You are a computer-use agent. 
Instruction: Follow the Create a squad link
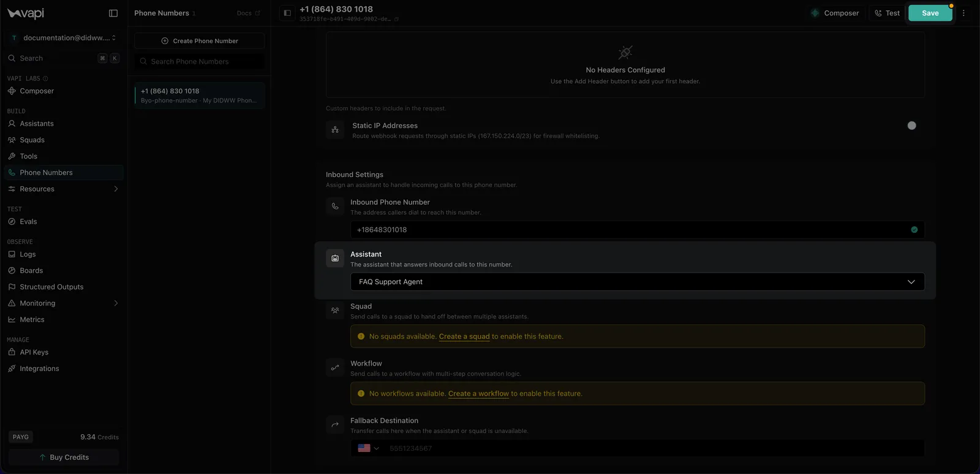pyautogui.click(x=464, y=336)
